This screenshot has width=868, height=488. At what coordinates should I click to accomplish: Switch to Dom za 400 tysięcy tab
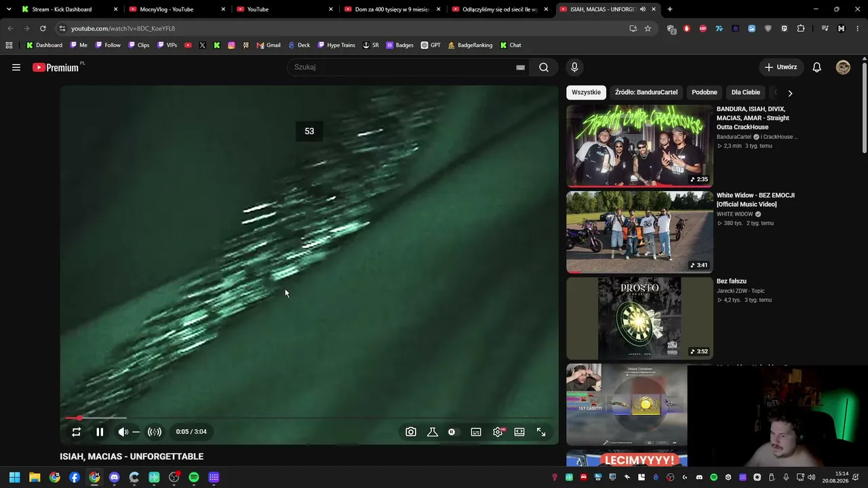(x=393, y=9)
